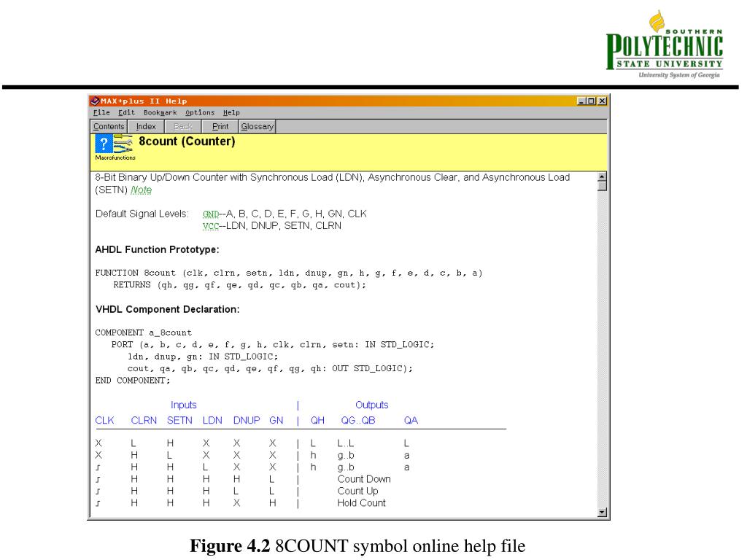Image resolution: width=747 pixels, height=560 pixels.
Task: Click the DNUP column header
Action: 247,421
